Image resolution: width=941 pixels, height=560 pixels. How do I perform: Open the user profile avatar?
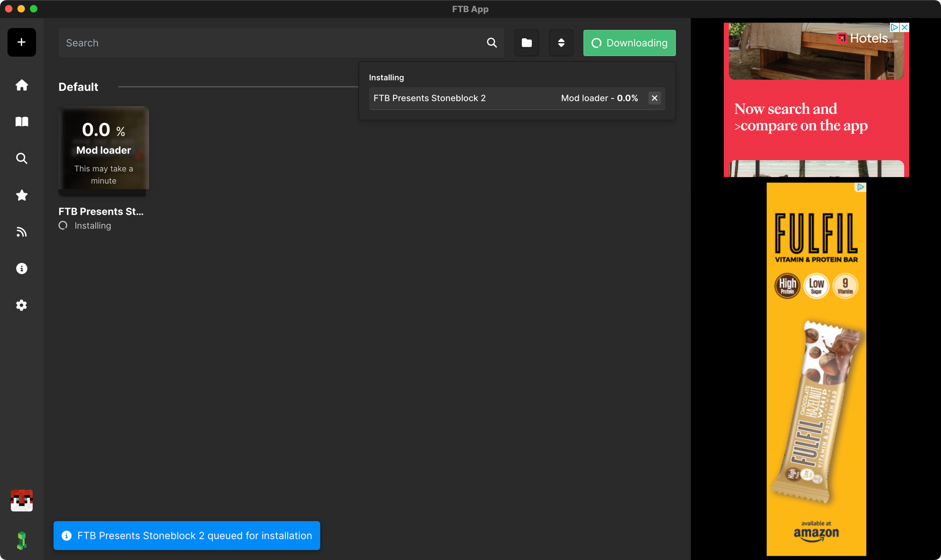coord(22,501)
